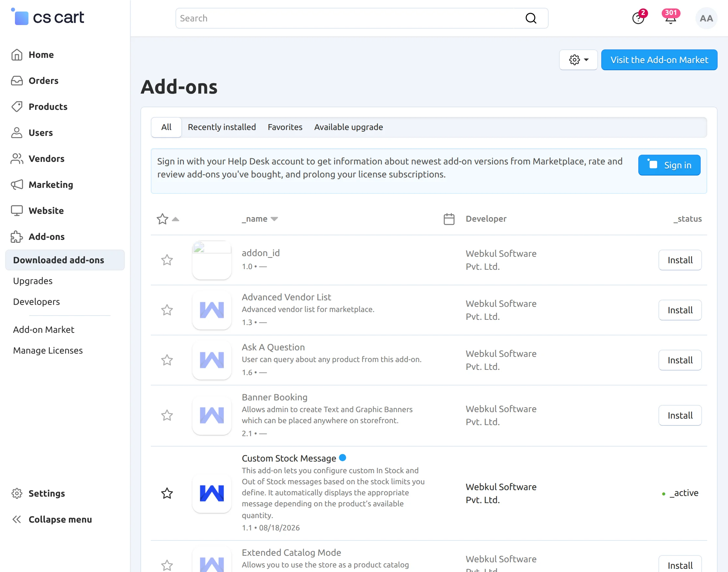Click the Marketing megaphone icon
The image size is (728, 572).
(x=17, y=185)
